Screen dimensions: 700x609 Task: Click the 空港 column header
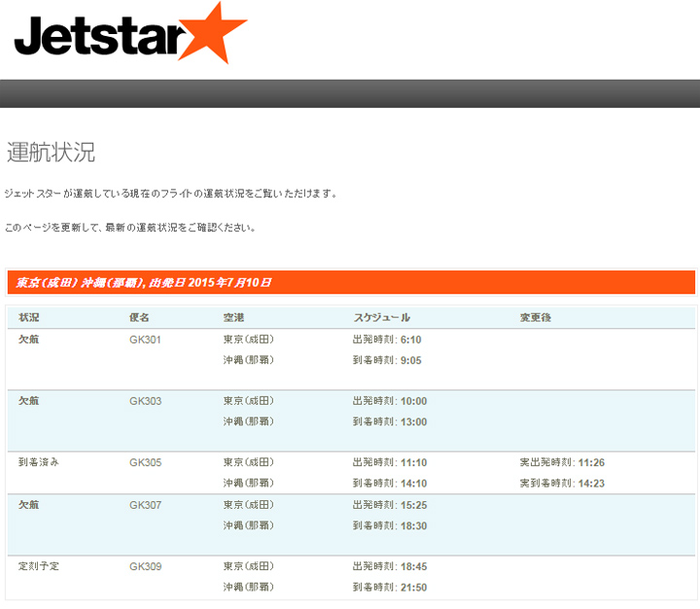pos(233,317)
